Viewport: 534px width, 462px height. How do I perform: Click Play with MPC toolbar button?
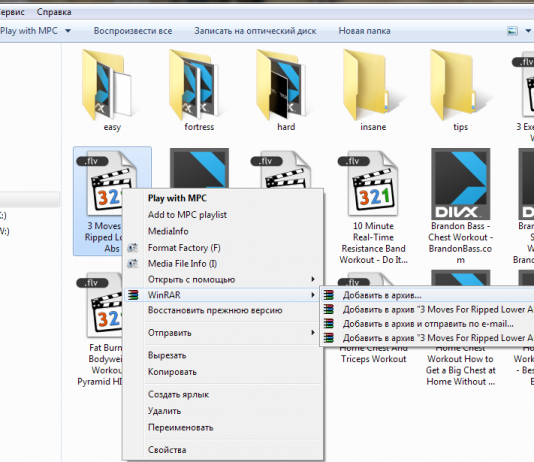tap(29, 31)
